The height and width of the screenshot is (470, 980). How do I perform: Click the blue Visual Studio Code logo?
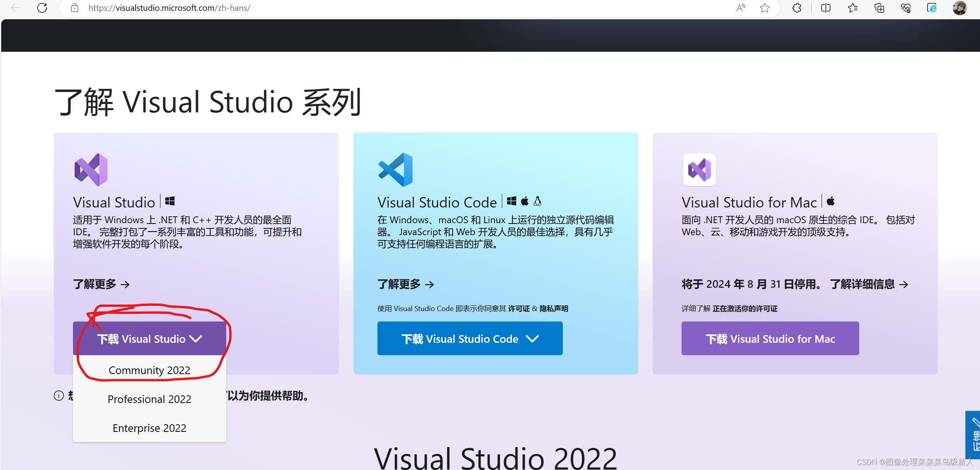tap(396, 169)
